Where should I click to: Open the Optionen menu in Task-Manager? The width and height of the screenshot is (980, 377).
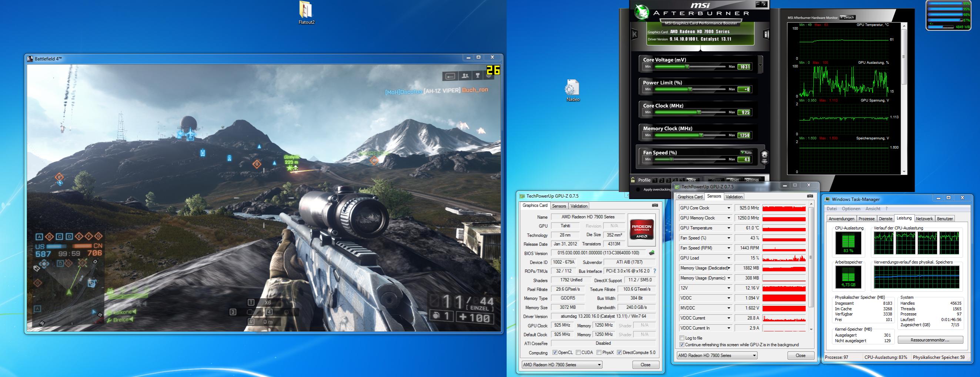tap(851, 209)
